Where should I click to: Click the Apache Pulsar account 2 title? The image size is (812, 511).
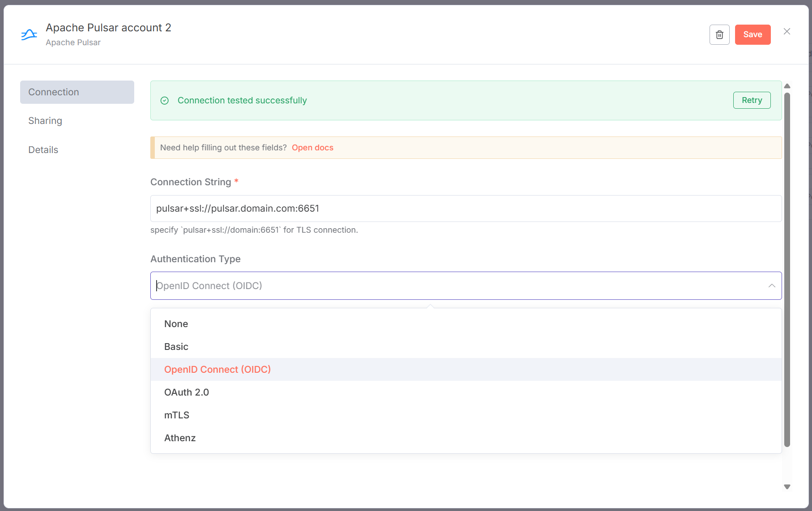[x=108, y=28]
